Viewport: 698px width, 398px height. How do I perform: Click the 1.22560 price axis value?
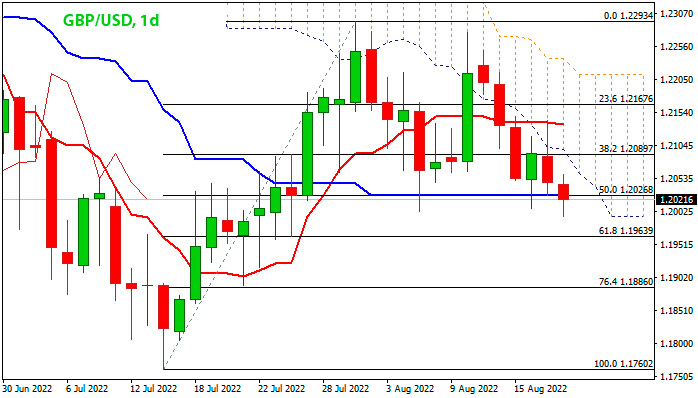tap(677, 47)
